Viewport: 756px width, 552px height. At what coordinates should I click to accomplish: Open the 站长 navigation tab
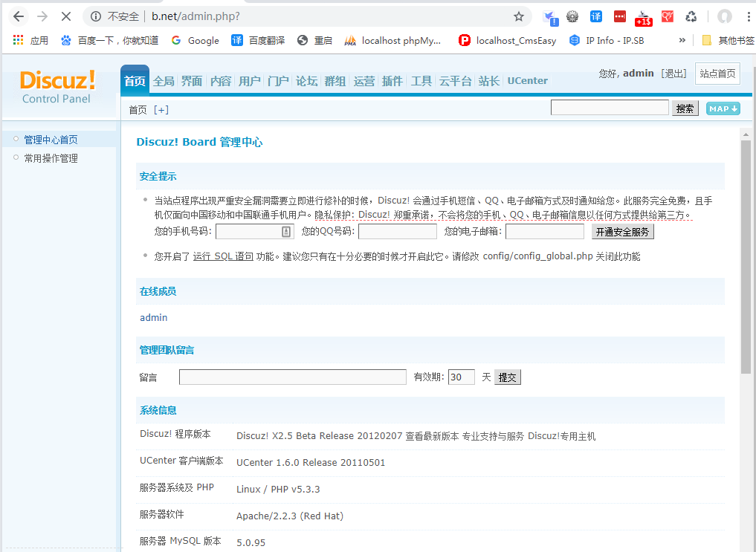pyautogui.click(x=489, y=81)
